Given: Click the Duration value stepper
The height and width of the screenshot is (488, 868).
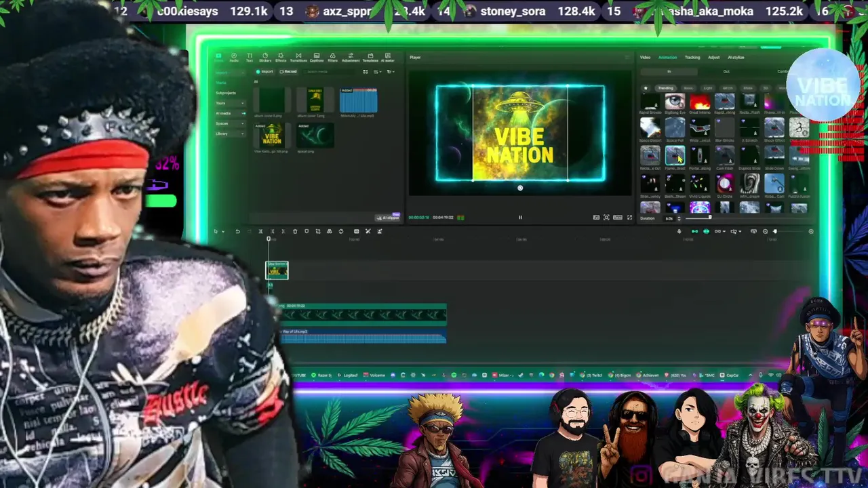Looking at the screenshot, I should [x=679, y=218].
